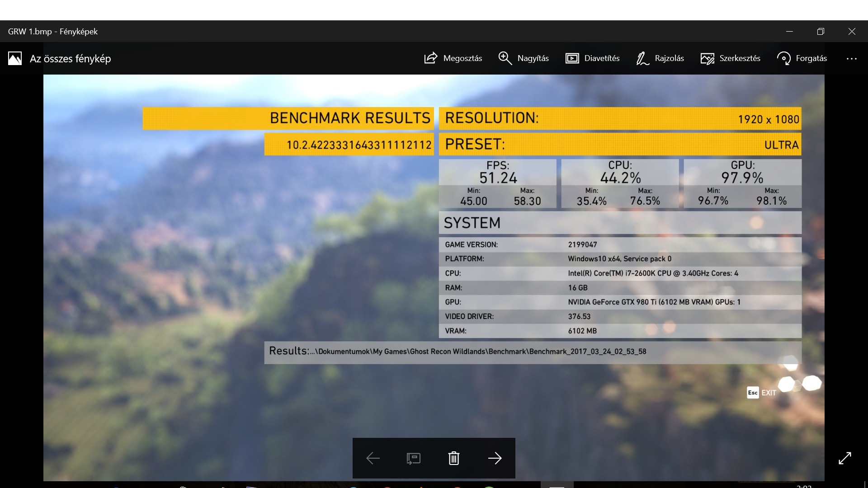Click the SYSTEM section heading

[x=472, y=223]
